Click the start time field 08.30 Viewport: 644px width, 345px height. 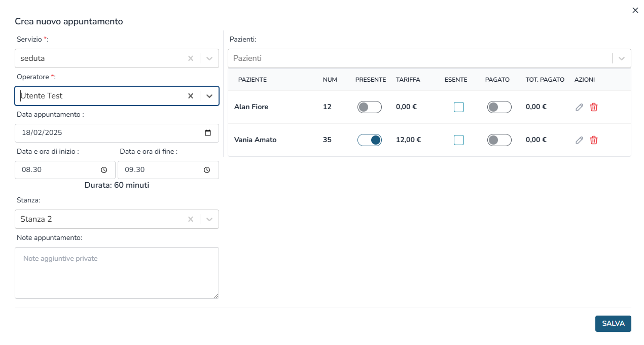point(65,170)
